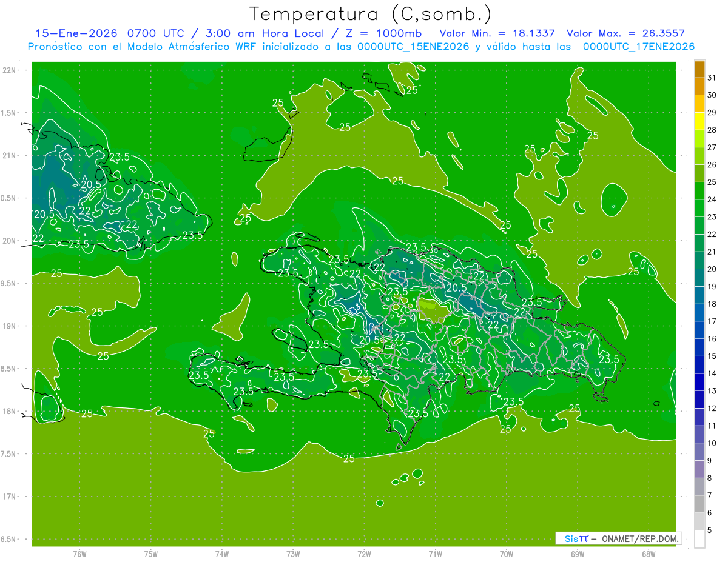Click the purple legend swatch between 9 and 10

click(699, 452)
